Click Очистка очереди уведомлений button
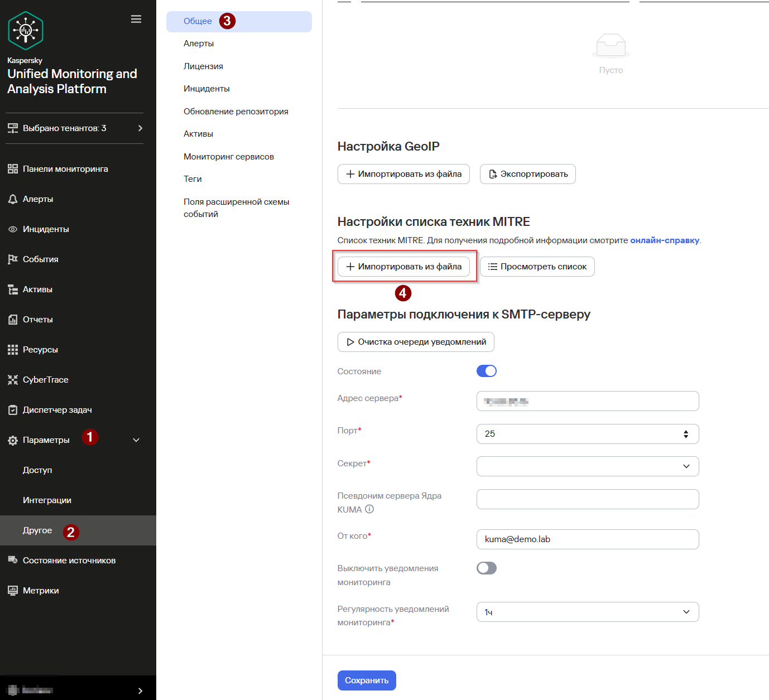This screenshot has width=769, height=700. pos(416,342)
